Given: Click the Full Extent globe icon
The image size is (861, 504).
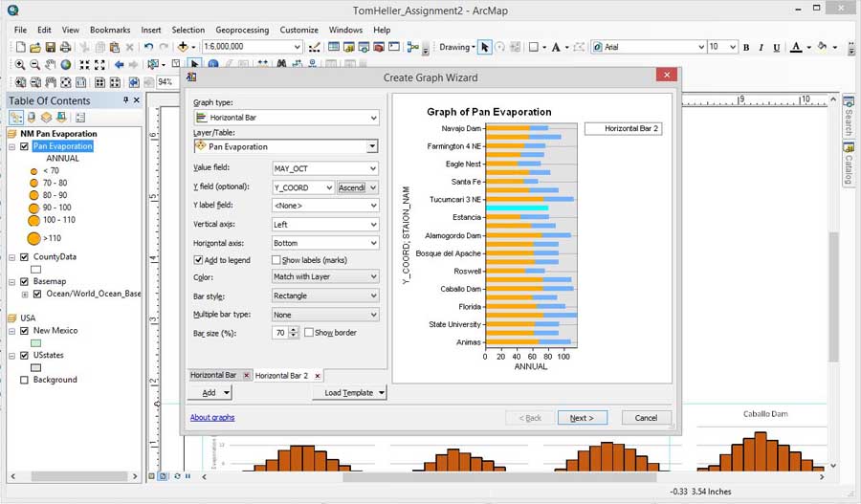Looking at the screenshot, I should tap(65, 65).
